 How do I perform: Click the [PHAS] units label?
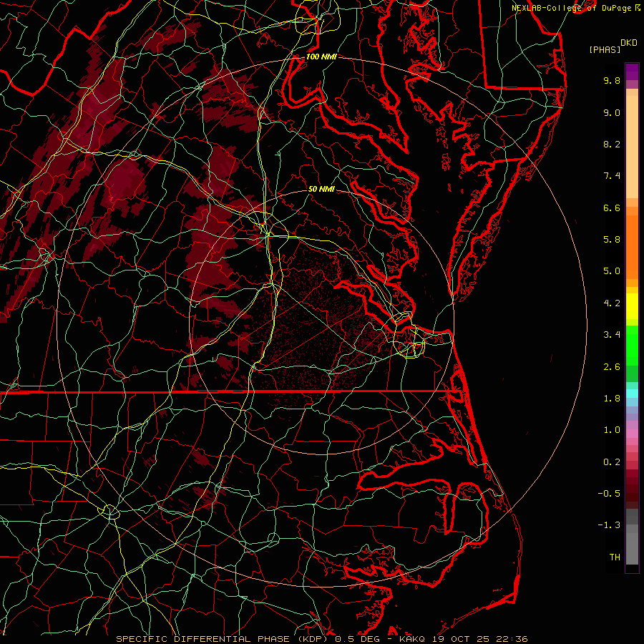[x=605, y=49]
